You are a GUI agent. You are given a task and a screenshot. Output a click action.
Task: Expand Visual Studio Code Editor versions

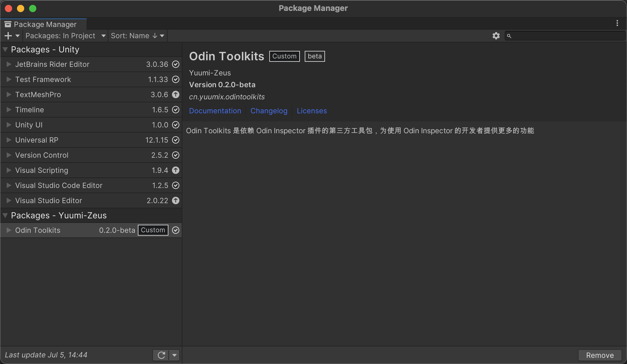click(x=9, y=185)
